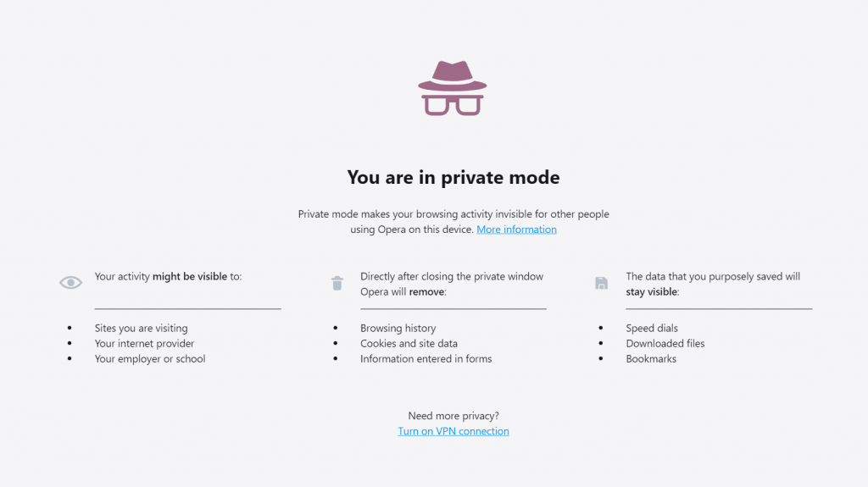Turn on VPN connection link
The width and height of the screenshot is (868, 487).
pos(453,431)
